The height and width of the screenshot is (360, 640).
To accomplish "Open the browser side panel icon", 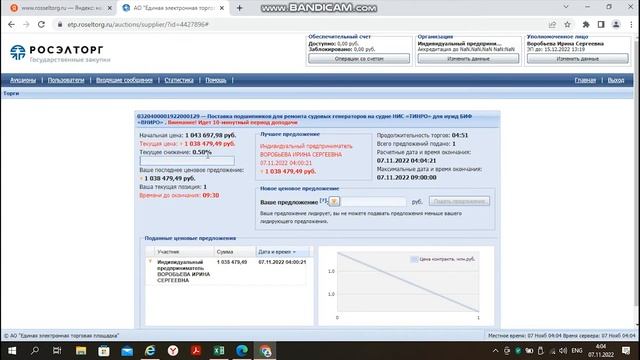I will 601,24.
